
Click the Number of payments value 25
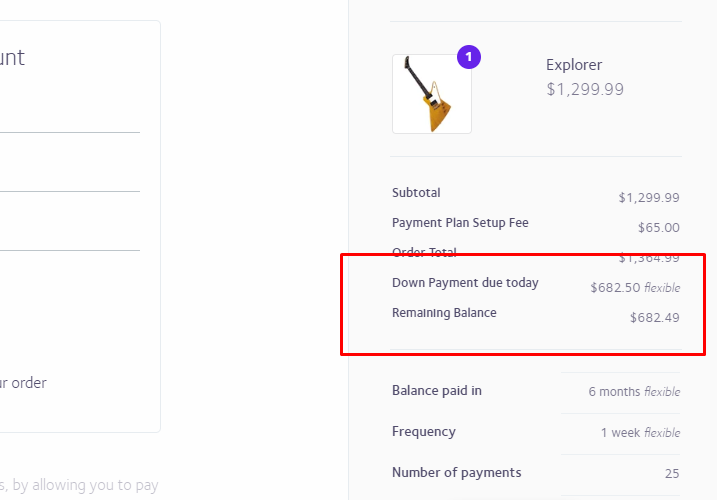pyautogui.click(x=671, y=473)
